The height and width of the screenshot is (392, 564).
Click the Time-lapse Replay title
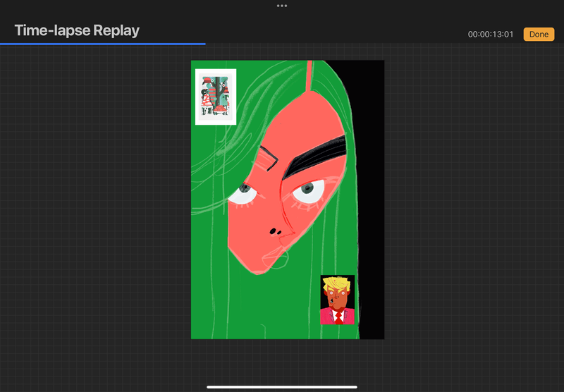(x=77, y=31)
